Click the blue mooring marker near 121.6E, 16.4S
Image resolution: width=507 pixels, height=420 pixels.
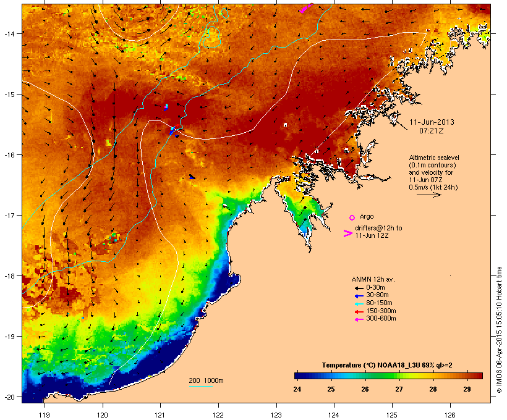pyautogui.click(x=192, y=177)
